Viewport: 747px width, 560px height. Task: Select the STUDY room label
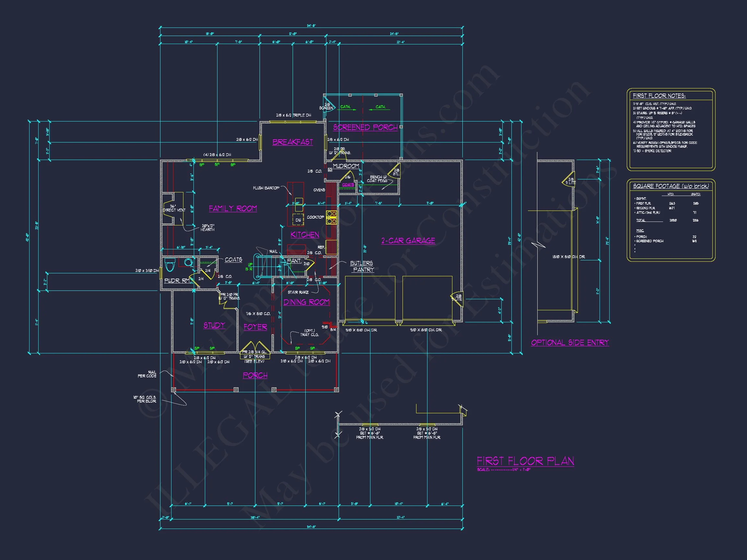(214, 325)
